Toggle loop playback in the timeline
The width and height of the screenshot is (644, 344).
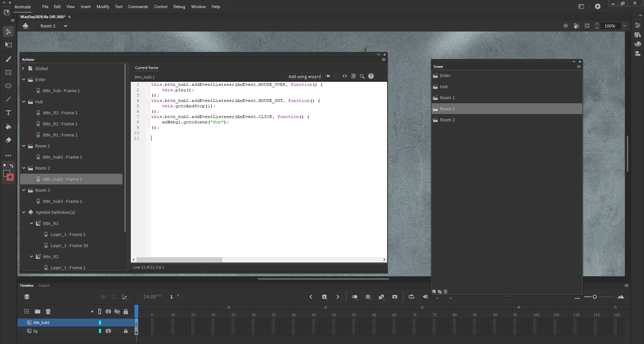(411, 297)
